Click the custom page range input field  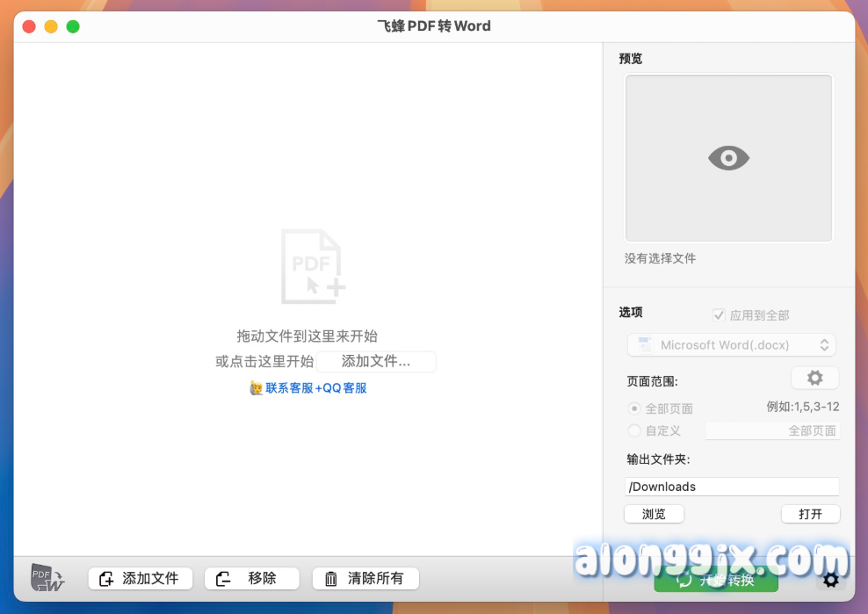(x=773, y=430)
